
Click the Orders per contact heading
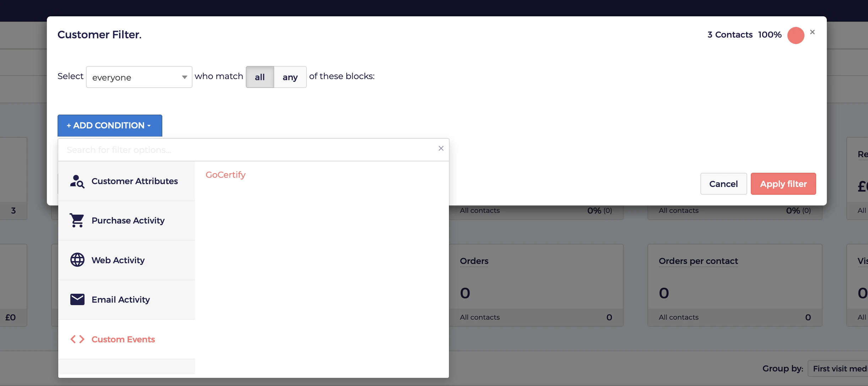tap(698, 261)
